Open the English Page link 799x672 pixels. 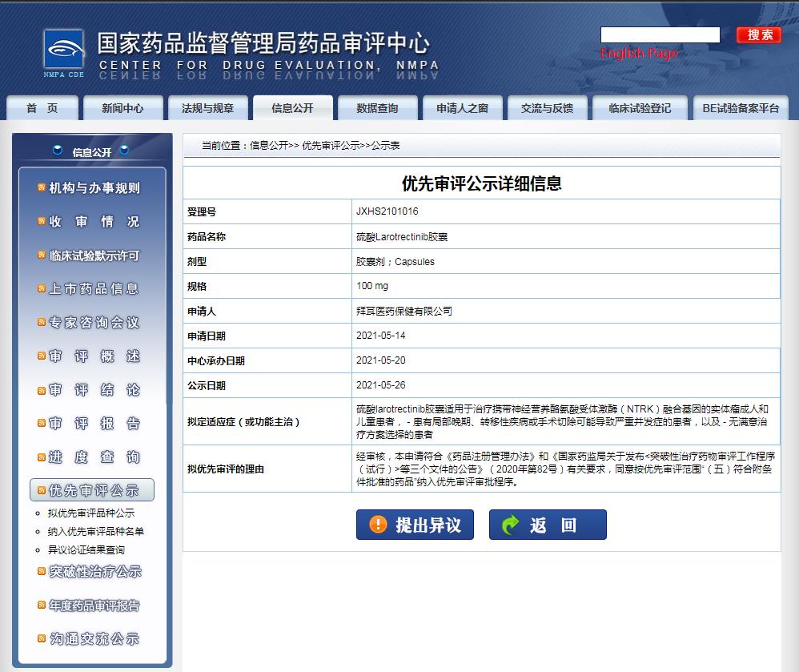pyautogui.click(x=639, y=53)
